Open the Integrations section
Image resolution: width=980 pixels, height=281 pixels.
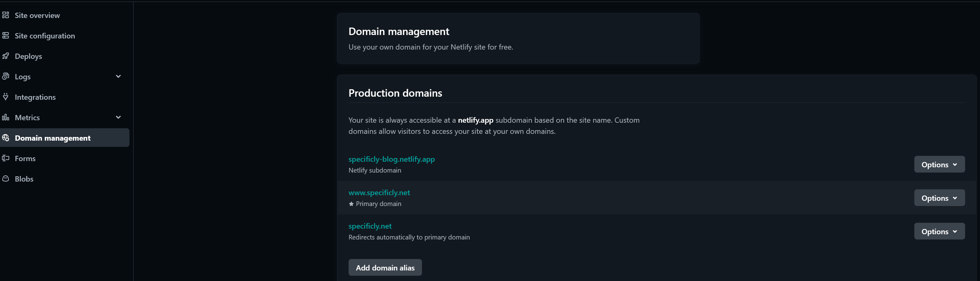click(35, 97)
